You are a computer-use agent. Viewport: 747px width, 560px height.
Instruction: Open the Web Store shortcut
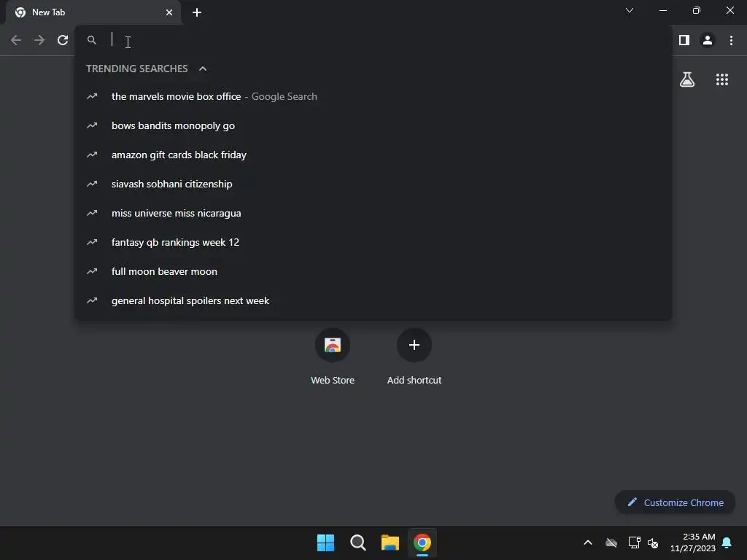click(x=333, y=357)
